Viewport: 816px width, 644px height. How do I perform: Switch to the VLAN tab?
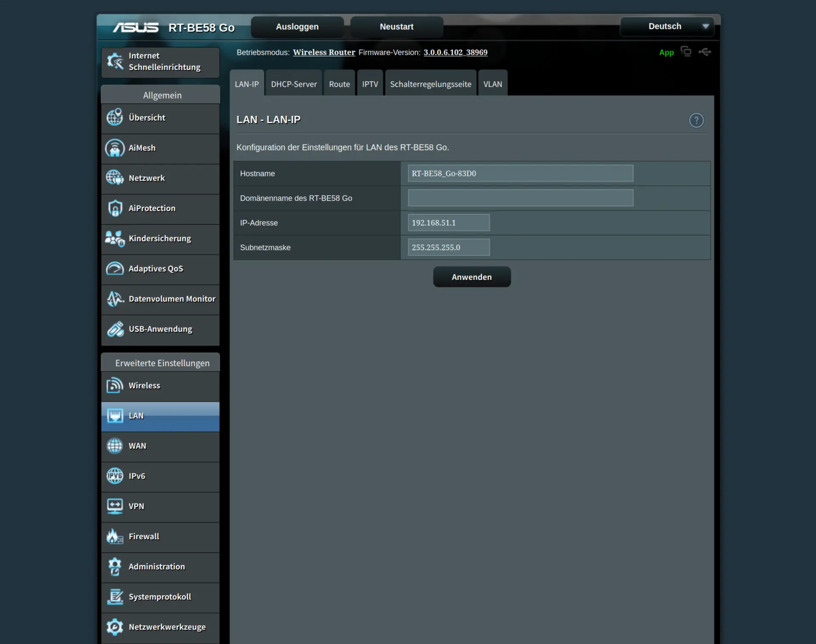click(x=493, y=84)
